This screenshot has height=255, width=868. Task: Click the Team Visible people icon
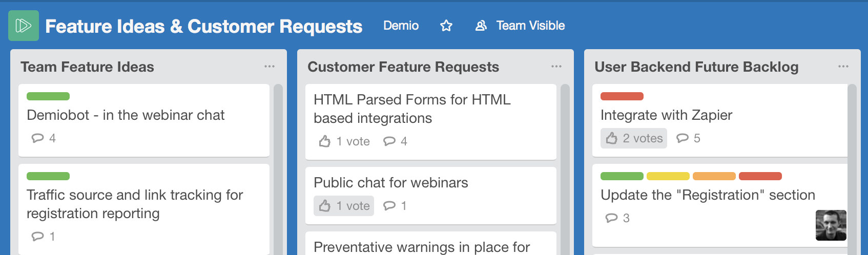tap(481, 26)
